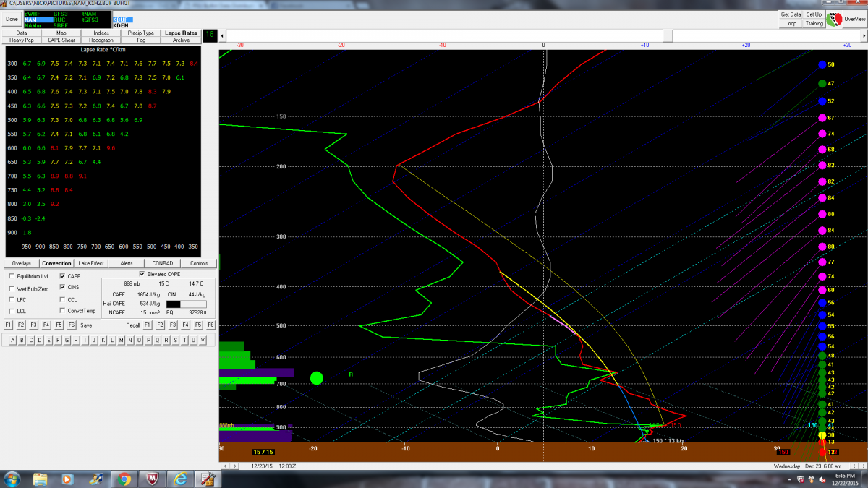The height and width of the screenshot is (488, 868).
Task: Select the RUC model
Action: [59, 20]
